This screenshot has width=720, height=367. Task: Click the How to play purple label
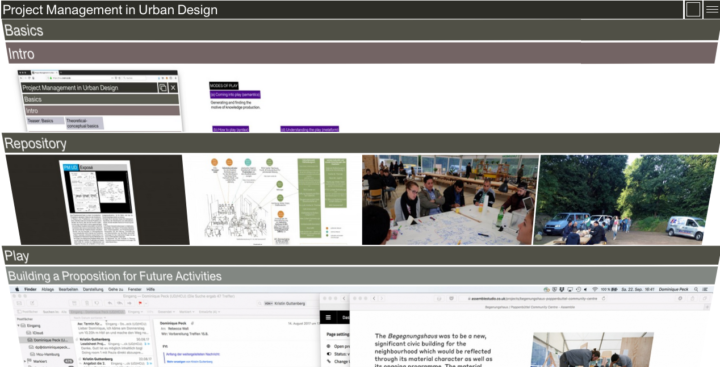[231, 129]
